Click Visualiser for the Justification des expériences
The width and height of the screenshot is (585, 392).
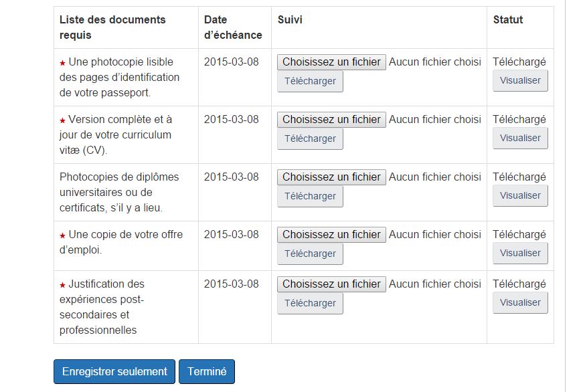pos(520,303)
